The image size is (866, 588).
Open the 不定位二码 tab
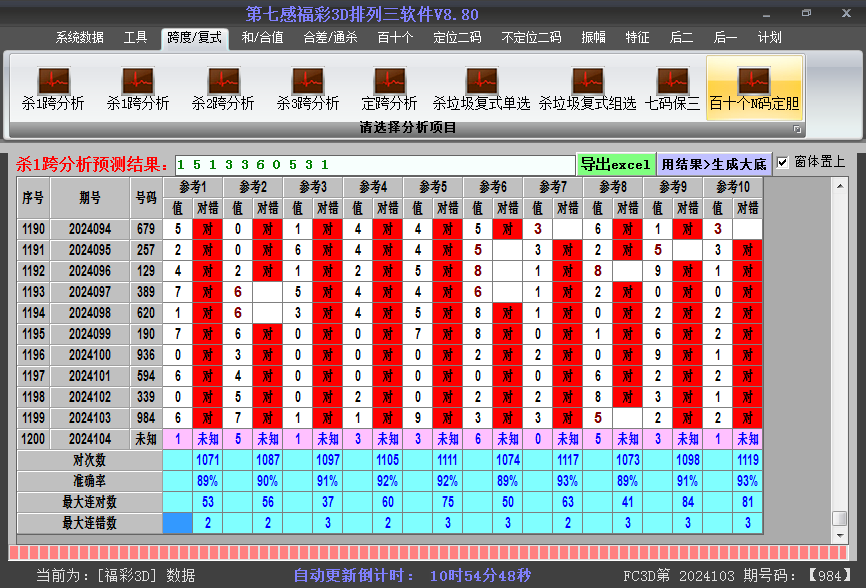[x=531, y=38]
